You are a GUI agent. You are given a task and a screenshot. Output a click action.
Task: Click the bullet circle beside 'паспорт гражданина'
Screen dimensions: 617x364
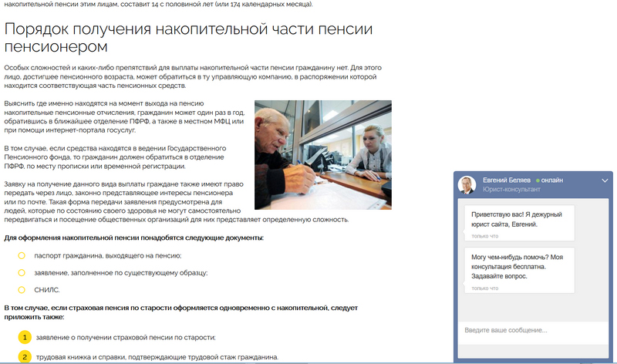click(22, 255)
